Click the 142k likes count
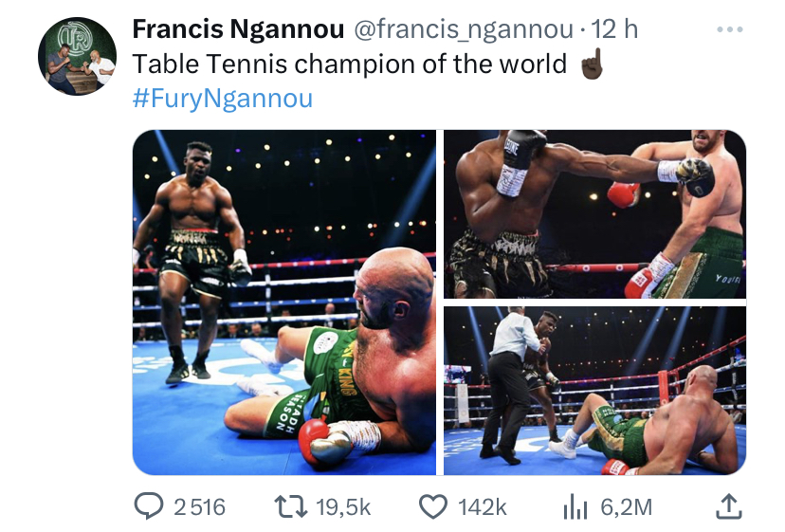The image size is (785, 532). [x=482, y=507]
